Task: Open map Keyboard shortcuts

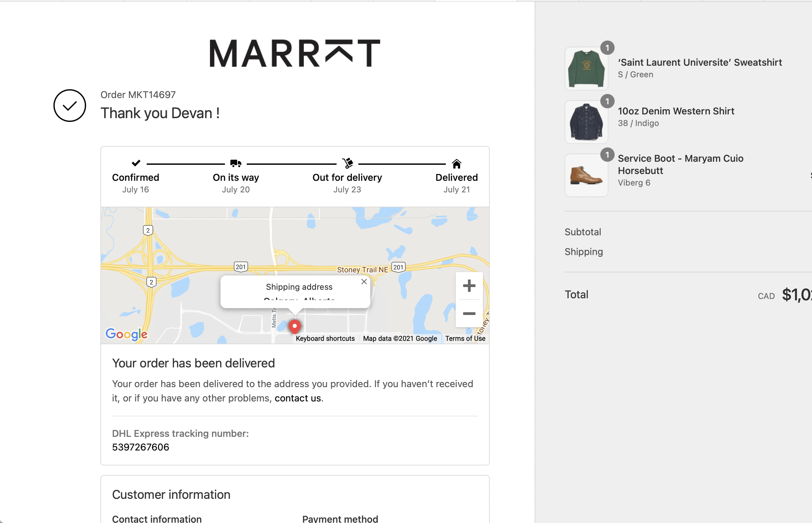Action: (325, 338)
